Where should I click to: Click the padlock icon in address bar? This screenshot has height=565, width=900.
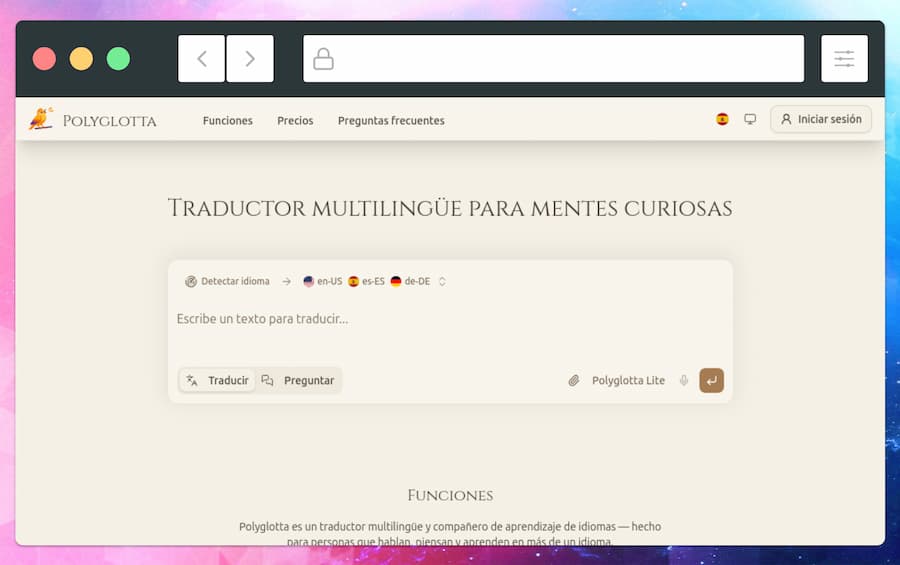click(x=323, y=59)
